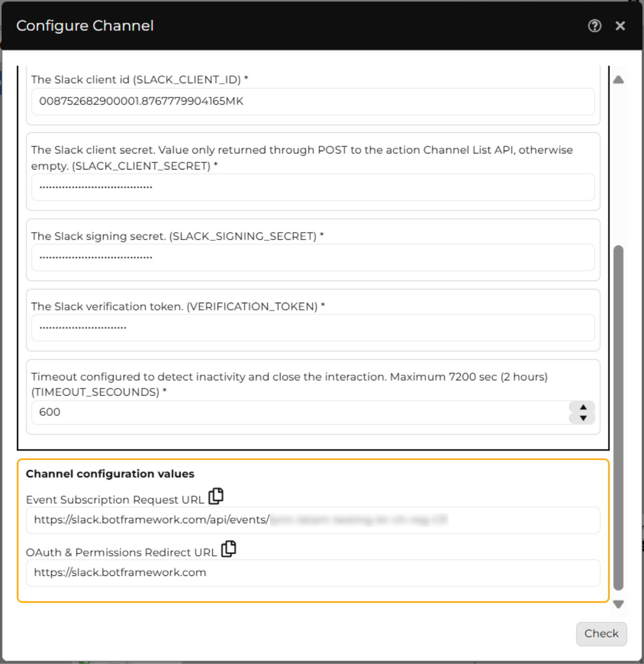Screen dimensions: 644x664
Task: Increment the timeout value with the up stepper
Action: click(x=583, y=408)
